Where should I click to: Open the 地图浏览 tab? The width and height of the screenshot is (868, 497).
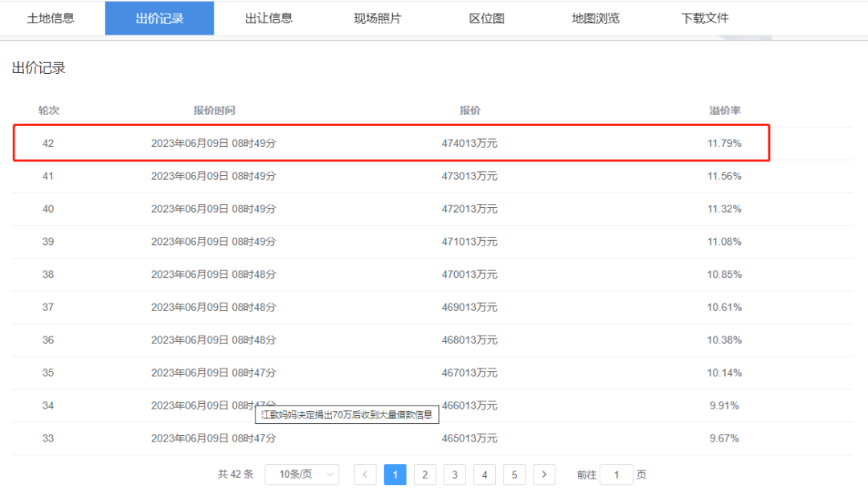pos(596,18)
